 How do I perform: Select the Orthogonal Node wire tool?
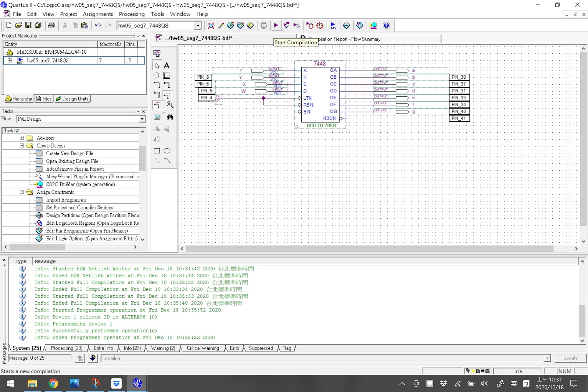pyautogui.click(x=157, y=85)
